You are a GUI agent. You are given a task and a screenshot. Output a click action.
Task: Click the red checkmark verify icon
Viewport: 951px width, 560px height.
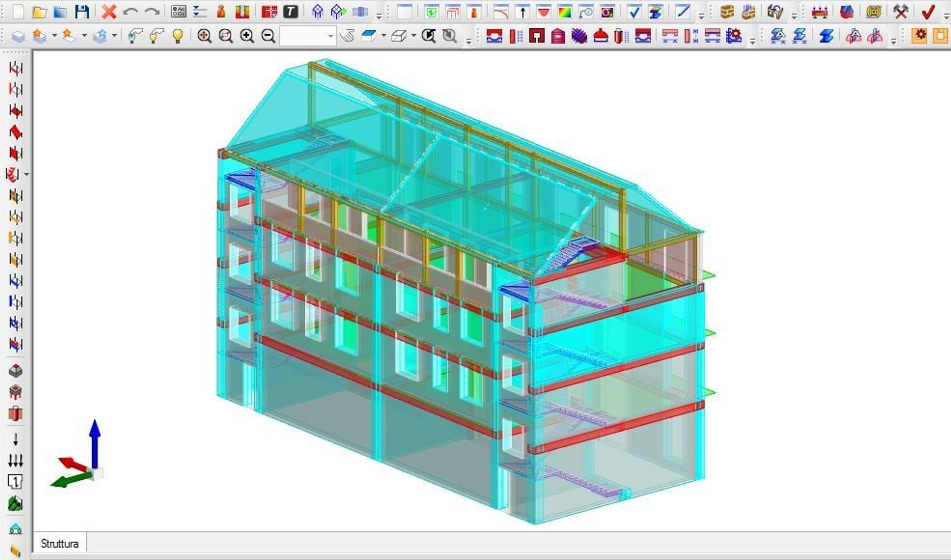(928, 12)
